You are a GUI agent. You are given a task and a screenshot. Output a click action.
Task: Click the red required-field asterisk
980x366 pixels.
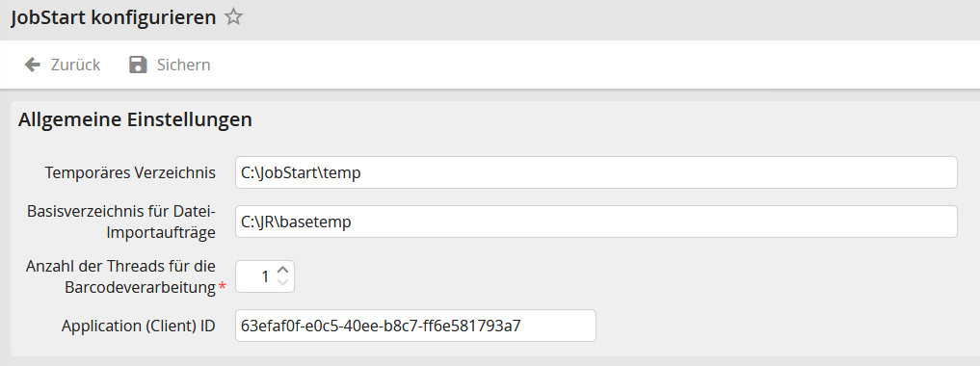[222, 287]
